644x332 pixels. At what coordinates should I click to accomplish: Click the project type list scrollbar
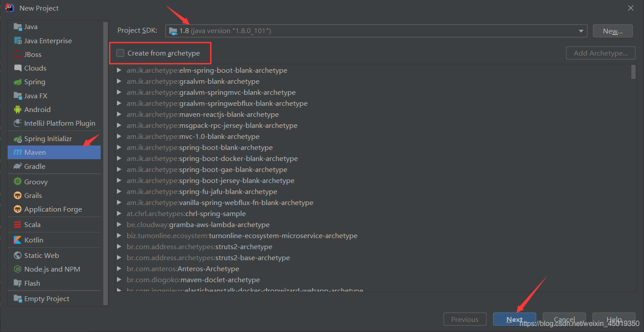[x=105, y=163]
